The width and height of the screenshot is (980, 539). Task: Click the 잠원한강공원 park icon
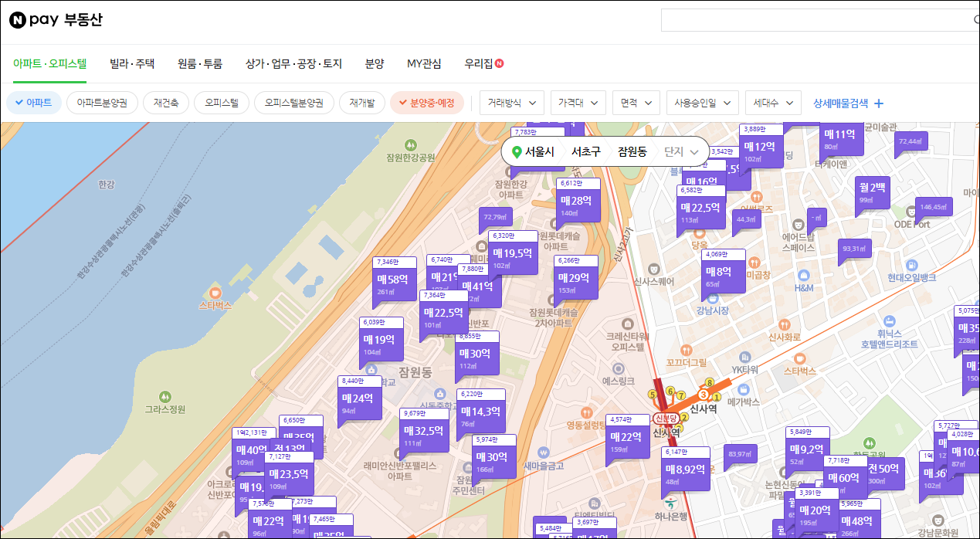click(411, 144)
